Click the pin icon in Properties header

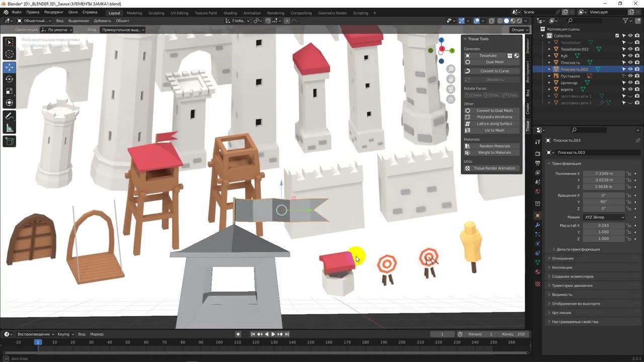(638, 140)
